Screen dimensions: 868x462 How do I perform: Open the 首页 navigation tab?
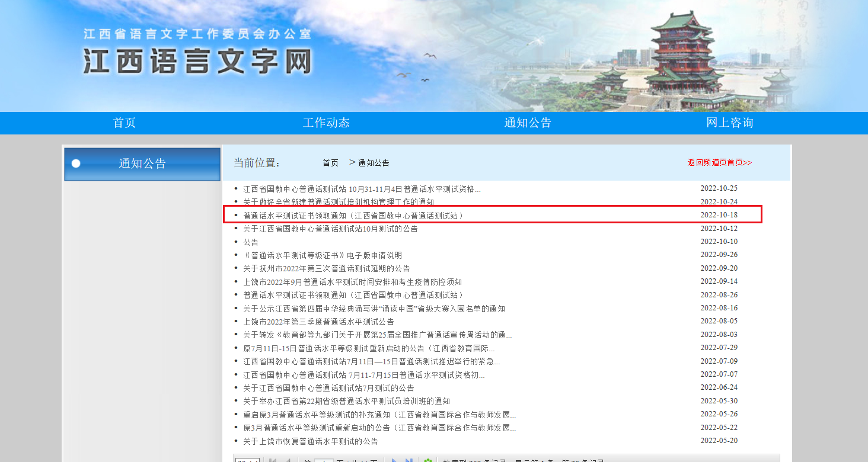tap(125, 123)
